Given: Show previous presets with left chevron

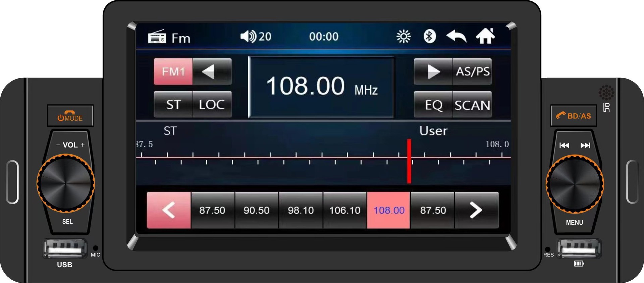Looking at the screenshot, I should (169, 210).
